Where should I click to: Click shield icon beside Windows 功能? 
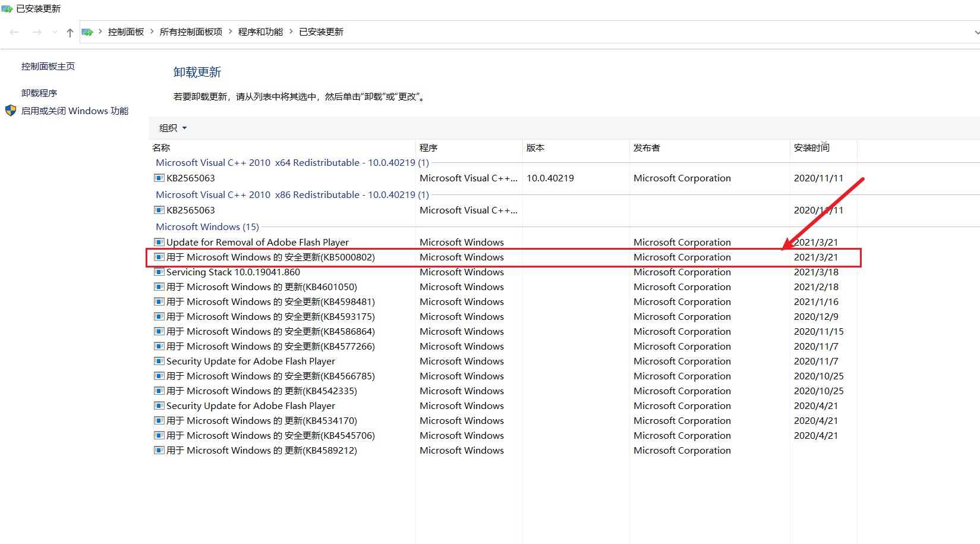pyautogui.click(x=11, y=111)
